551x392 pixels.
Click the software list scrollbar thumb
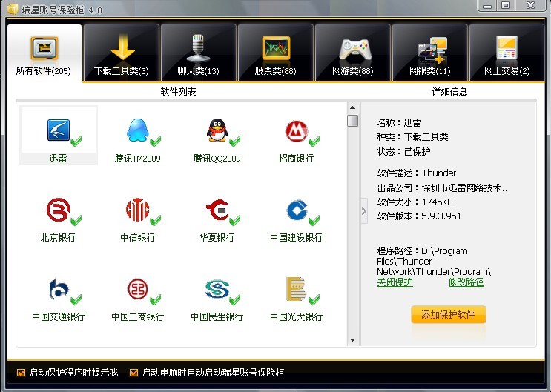[352, 121]
